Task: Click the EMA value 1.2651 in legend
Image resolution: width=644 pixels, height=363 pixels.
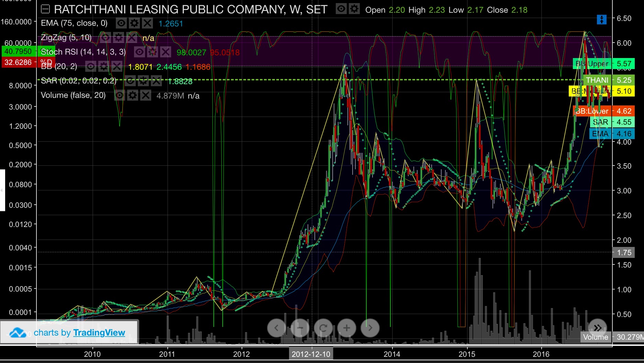Action: pyautogui.click(x=171, y=24)
